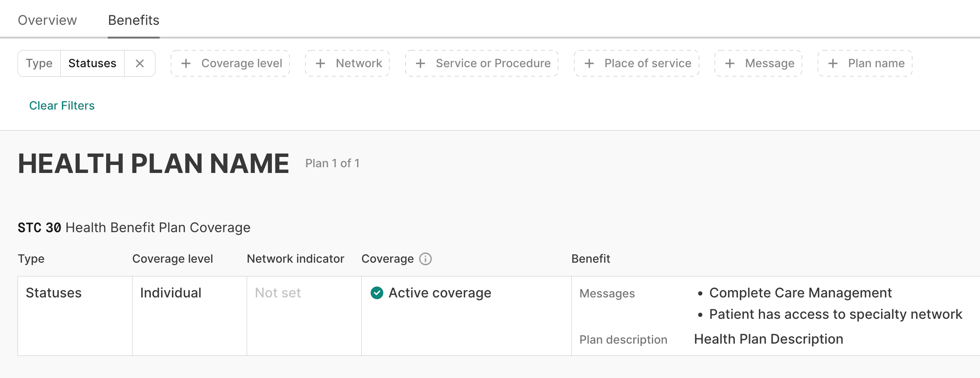
Task: Select the Benefits tab
Action: (134, 20)
